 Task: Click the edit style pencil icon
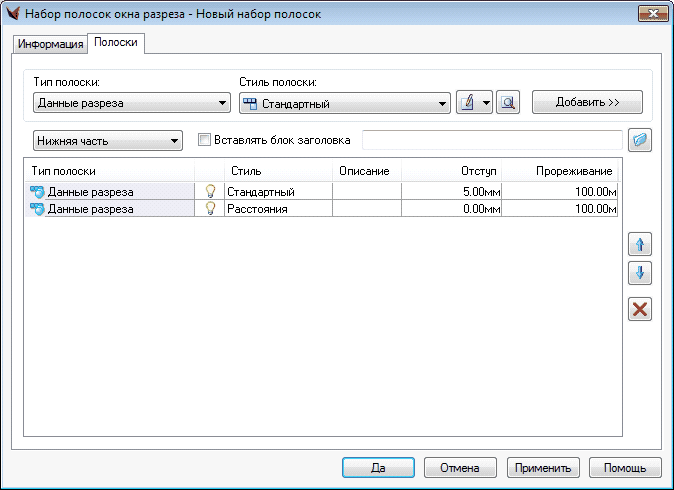pyautogui.click(x=467, y=103)
